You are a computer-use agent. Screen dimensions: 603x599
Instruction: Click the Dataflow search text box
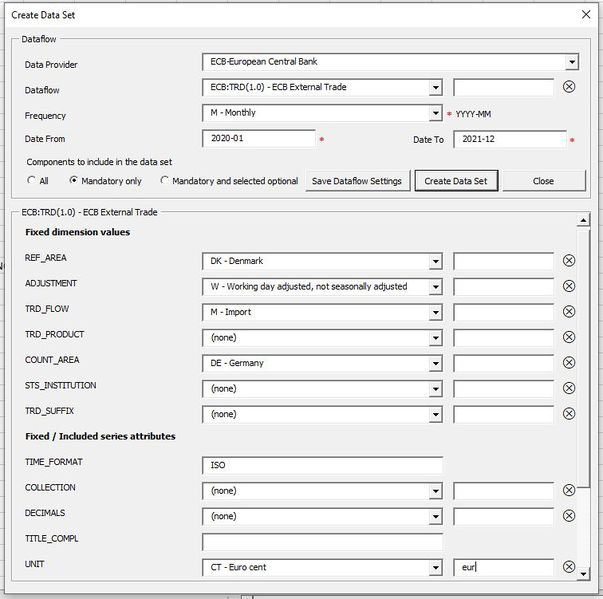click(503, 87)
